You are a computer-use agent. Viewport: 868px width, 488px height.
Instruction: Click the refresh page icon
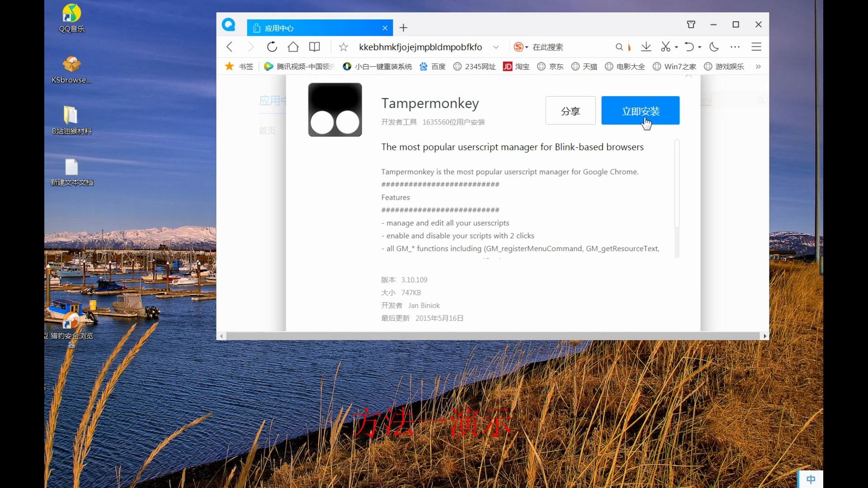(272, 47)
